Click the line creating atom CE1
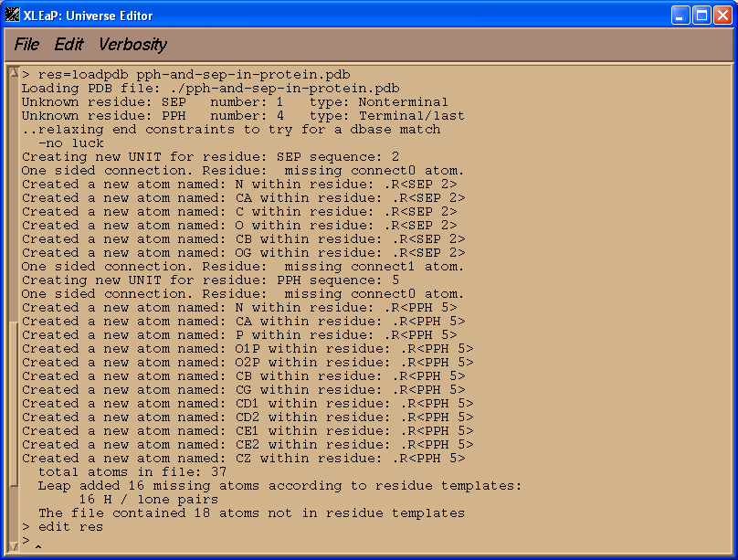The image size is (738, 560). [x=248, y=430]
